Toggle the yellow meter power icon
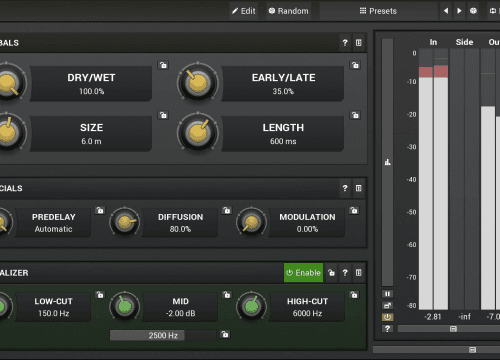The height and width of the screenshot is (360, 500). coord(387,317)
